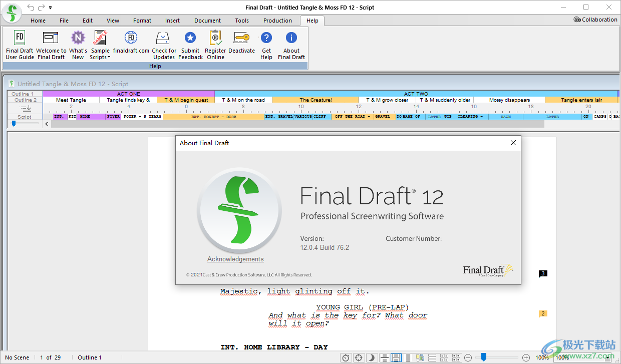Image resolution: width=621 pixels, height=364 pixels.
Task: Switch to Speed view layout icon
Action: (x=408, y=357)
